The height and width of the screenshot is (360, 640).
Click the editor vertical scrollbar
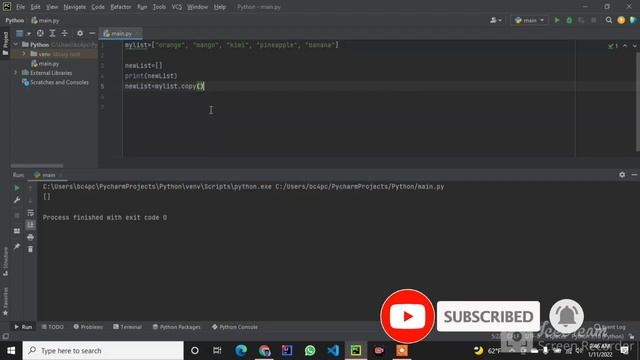click(x=638, y=102)
